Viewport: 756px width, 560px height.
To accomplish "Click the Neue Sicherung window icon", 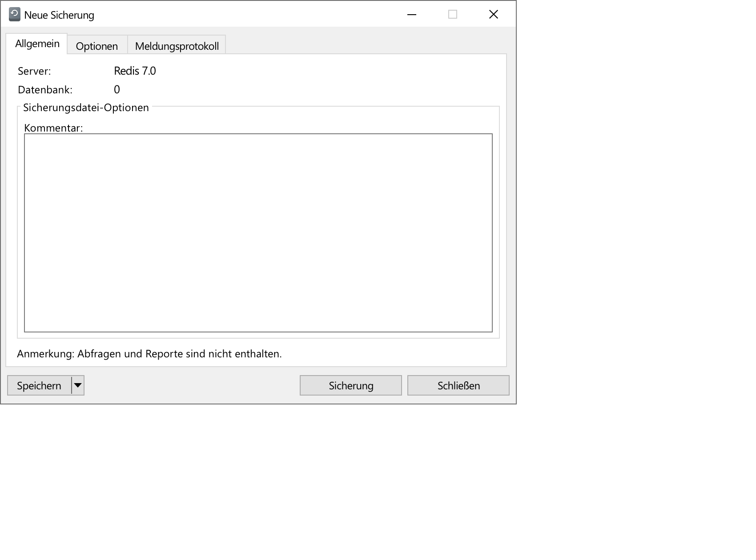I will [15, 15].
